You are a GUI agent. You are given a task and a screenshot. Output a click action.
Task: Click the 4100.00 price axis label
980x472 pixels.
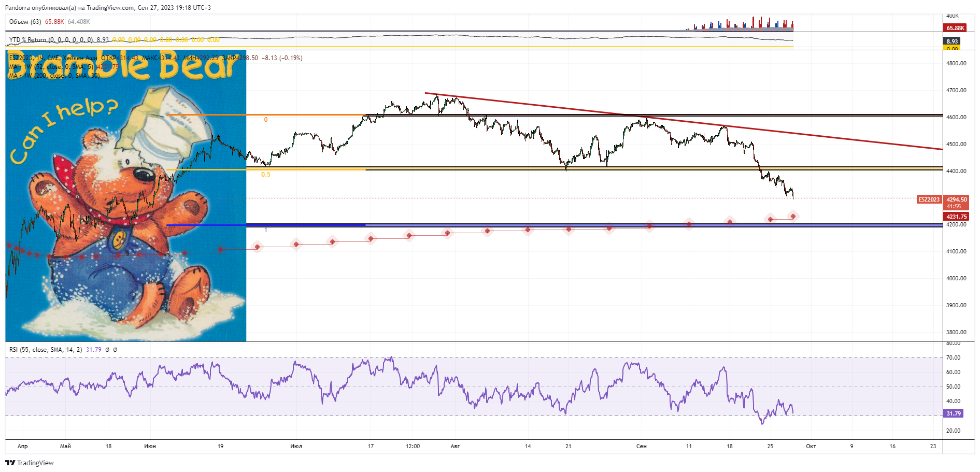click(956, 251)
